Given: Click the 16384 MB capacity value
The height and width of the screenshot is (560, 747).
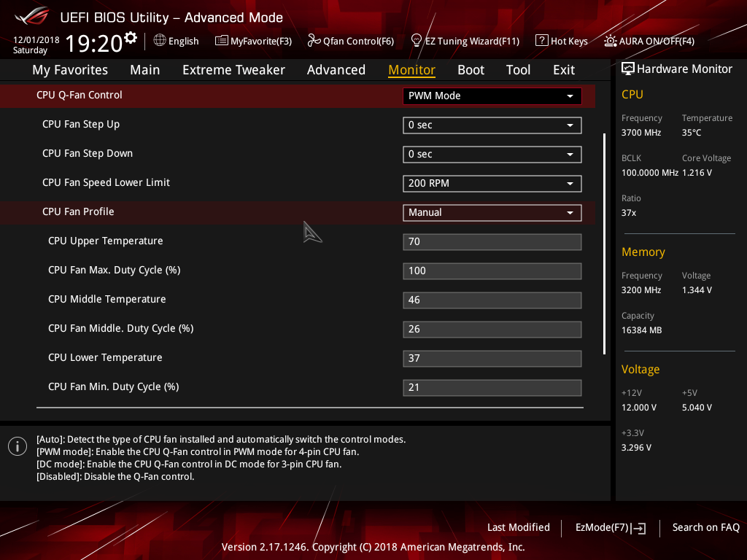Looking at the screenshot, I should tap(641, 330).
